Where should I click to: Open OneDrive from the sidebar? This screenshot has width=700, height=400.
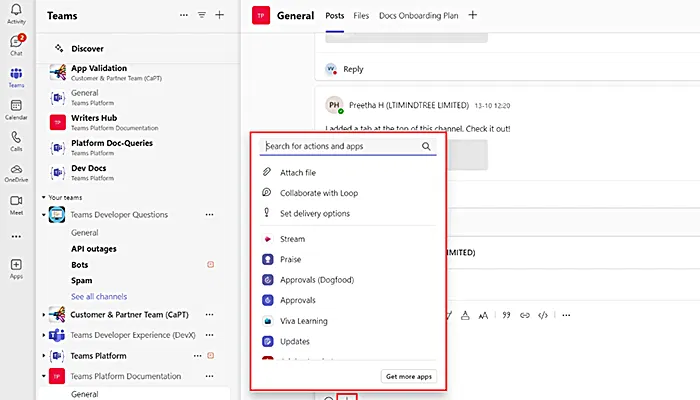click(16, 171)
